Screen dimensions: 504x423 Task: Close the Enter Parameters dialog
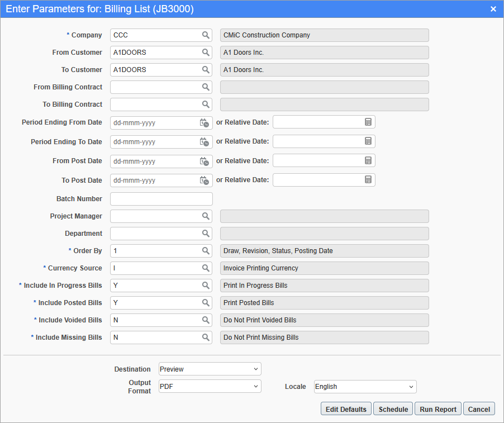click(493, 9)
